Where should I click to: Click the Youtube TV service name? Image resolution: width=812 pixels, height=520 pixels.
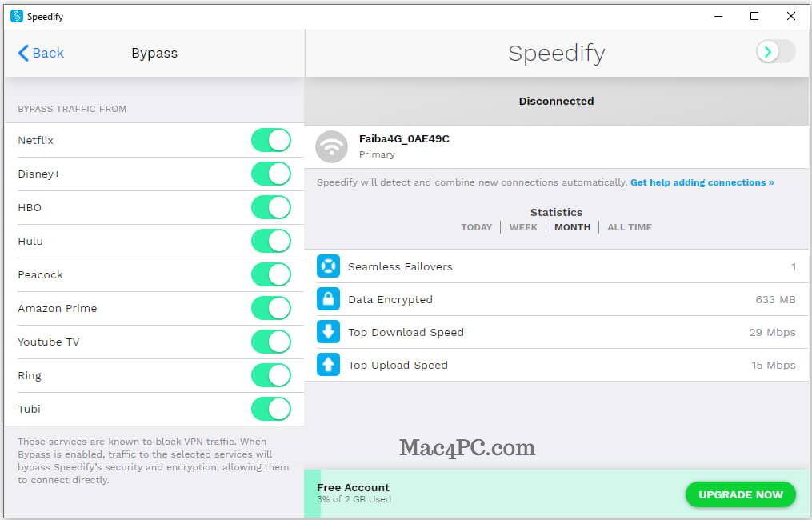tap(49, 342)
